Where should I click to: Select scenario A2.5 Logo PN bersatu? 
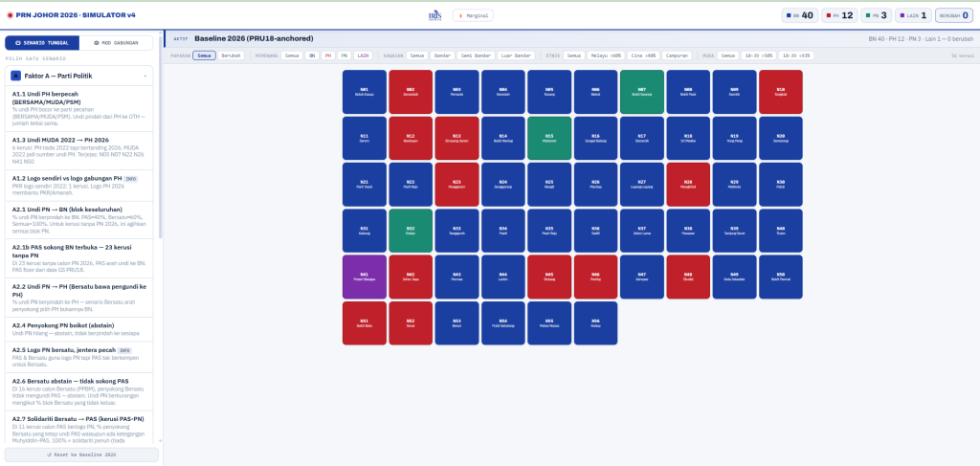[x=80, y=357]
